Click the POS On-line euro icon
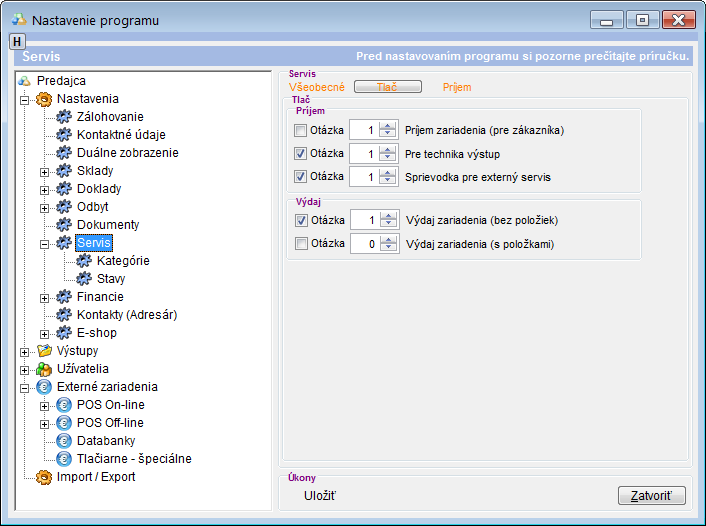706x526 pixels. 65,405
